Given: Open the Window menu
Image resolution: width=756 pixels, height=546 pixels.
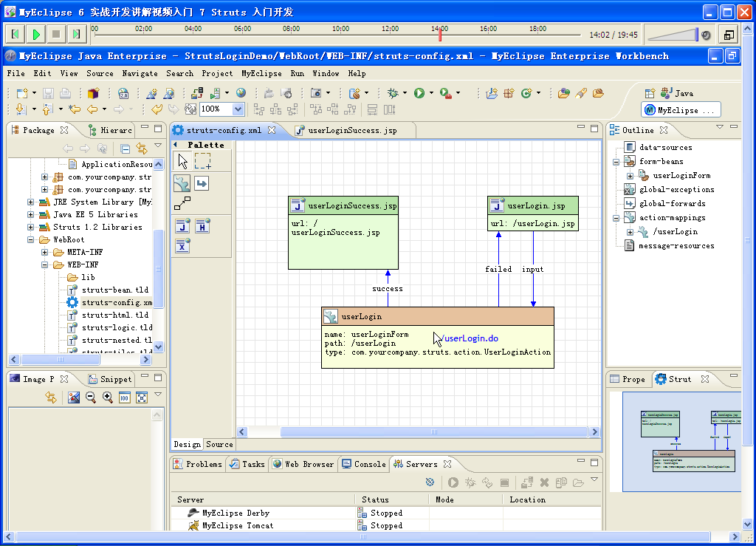Looking at the screenshot, I should [x=326, y=73].
